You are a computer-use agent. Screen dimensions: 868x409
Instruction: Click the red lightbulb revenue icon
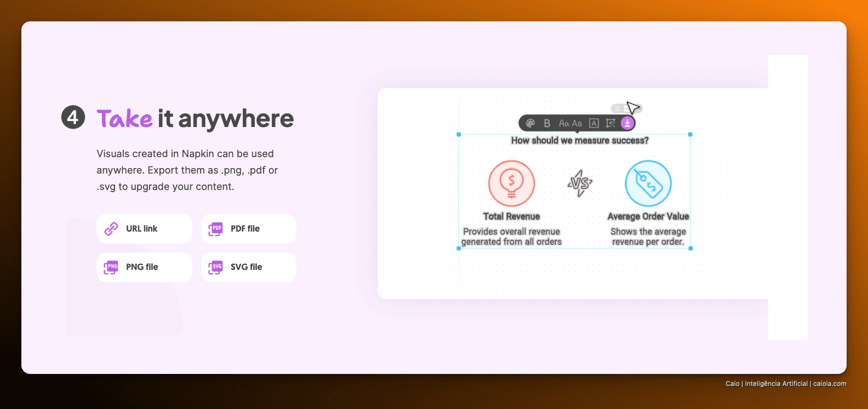coord(511,183)
